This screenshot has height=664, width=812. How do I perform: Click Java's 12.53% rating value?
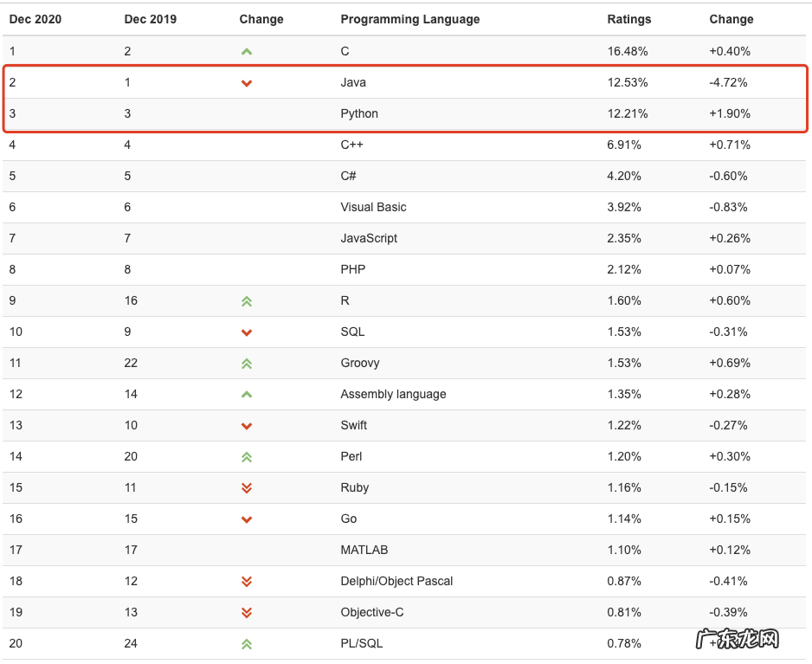(628, 82)
